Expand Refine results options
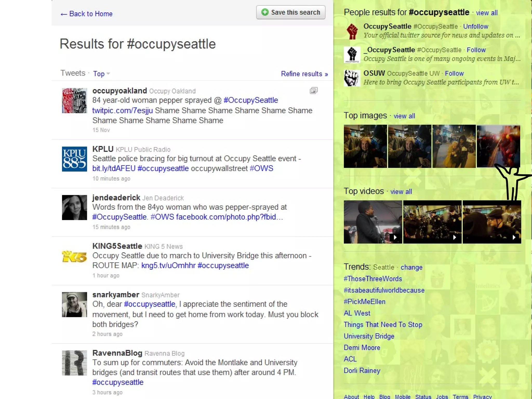This screenshot has width=532, height=399. coord(304,74)
